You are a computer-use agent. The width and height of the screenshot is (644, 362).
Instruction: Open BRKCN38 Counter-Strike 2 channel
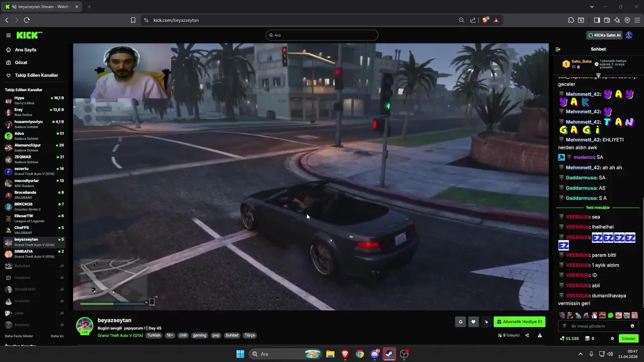pos(34,206)
